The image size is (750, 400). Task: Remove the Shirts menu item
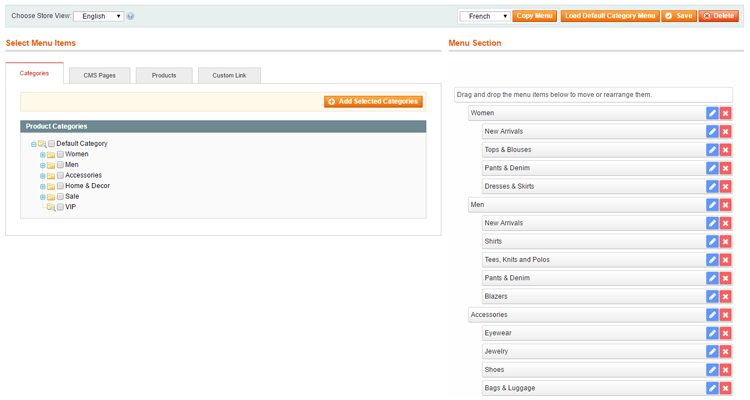[x=726, y=241]
